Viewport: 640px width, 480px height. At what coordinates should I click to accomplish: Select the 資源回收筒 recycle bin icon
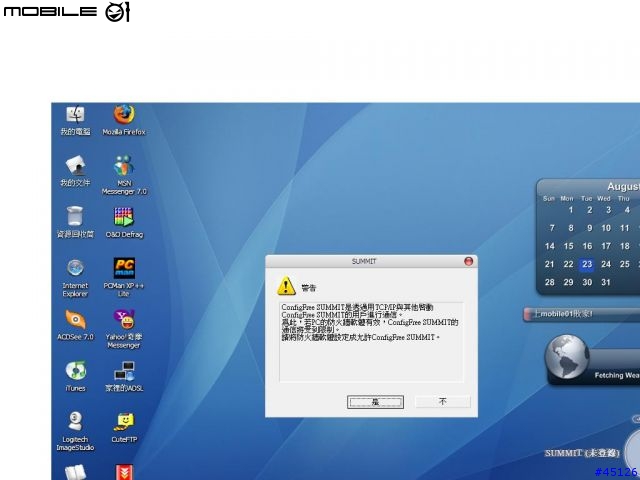click(x=76, y=222)
